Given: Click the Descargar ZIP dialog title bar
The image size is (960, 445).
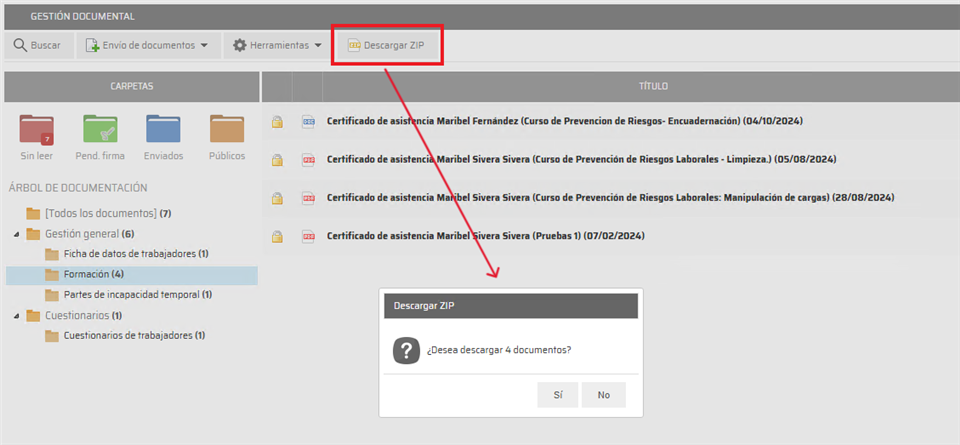Looking at the screenshot, I should (x=511, y=306).
